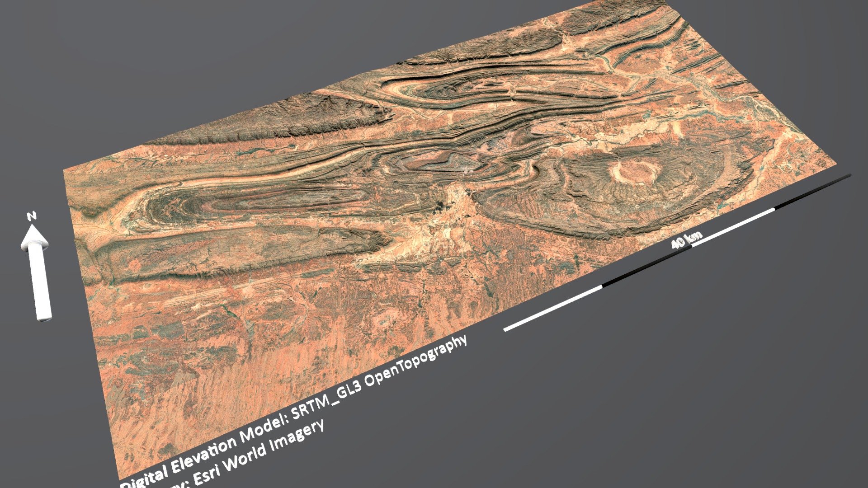Click the black-and-white scale bar

677,253
